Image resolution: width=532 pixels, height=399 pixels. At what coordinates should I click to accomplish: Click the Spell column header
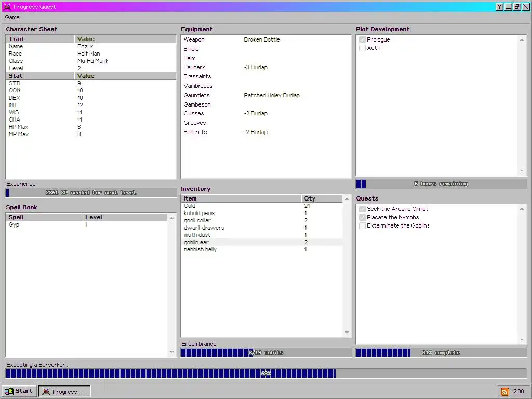tap(45, 218)
